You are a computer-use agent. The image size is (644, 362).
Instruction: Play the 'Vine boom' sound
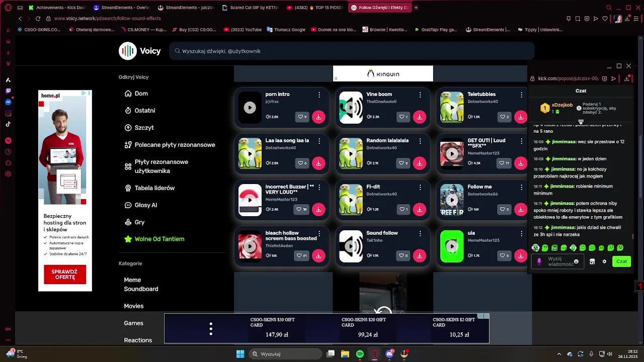[x=351, y=108]
